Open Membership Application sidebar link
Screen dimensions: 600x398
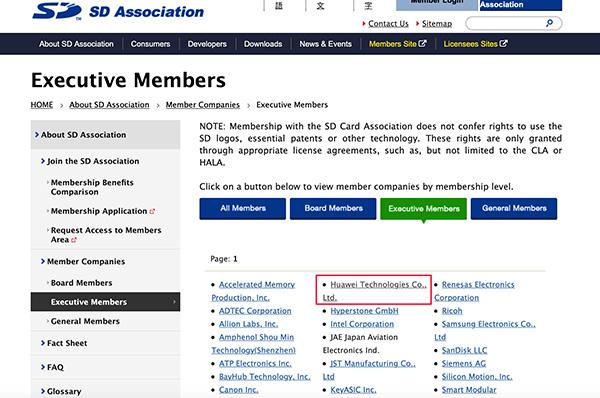pyautogui.click(x=103, y=211)
